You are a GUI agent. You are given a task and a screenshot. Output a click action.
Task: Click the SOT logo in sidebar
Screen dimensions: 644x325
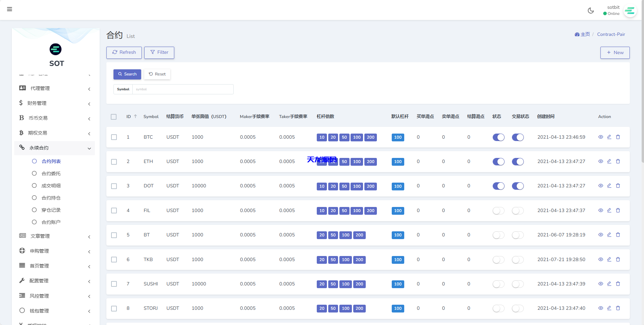click(56, 49)
